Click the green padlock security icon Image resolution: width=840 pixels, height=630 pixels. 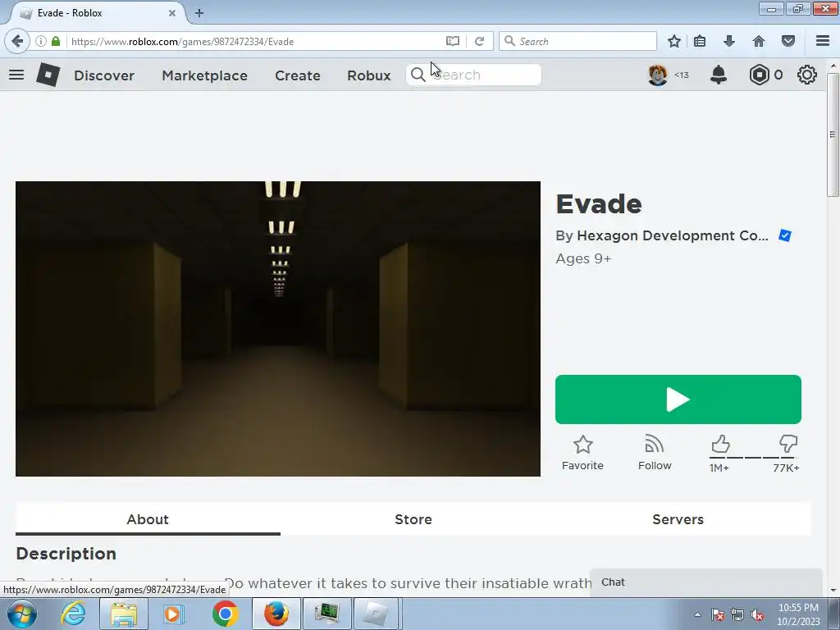(56, 41)
